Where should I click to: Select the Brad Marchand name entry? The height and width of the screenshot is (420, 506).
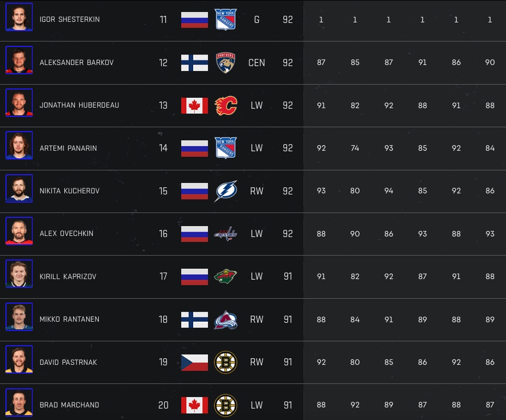click(x=69, y=405)
